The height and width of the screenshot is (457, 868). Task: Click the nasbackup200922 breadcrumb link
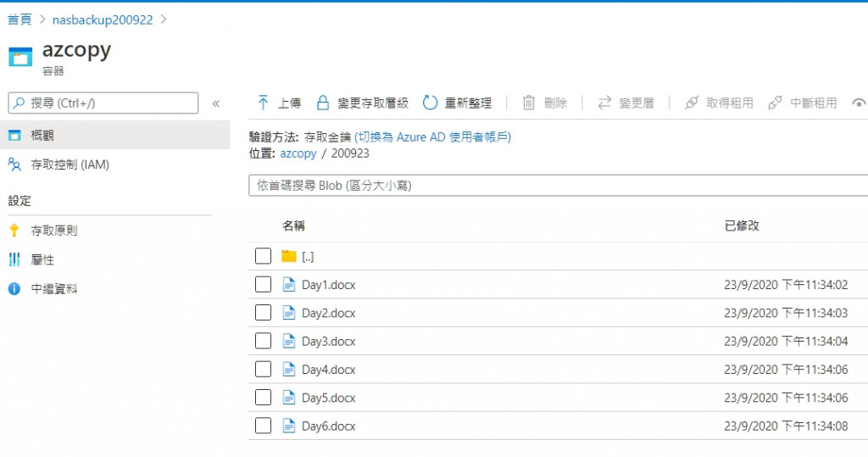tap(102, 19)
